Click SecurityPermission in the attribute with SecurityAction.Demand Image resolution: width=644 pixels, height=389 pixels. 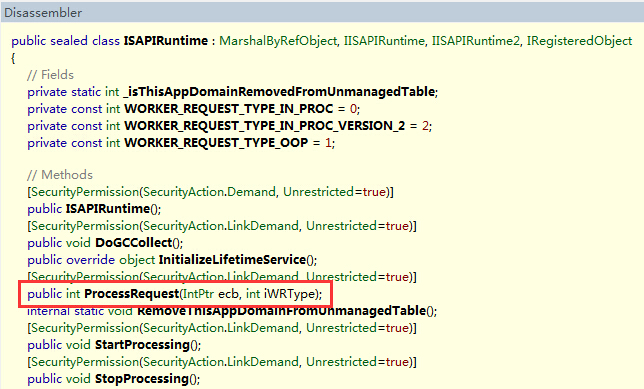(85, 192)
